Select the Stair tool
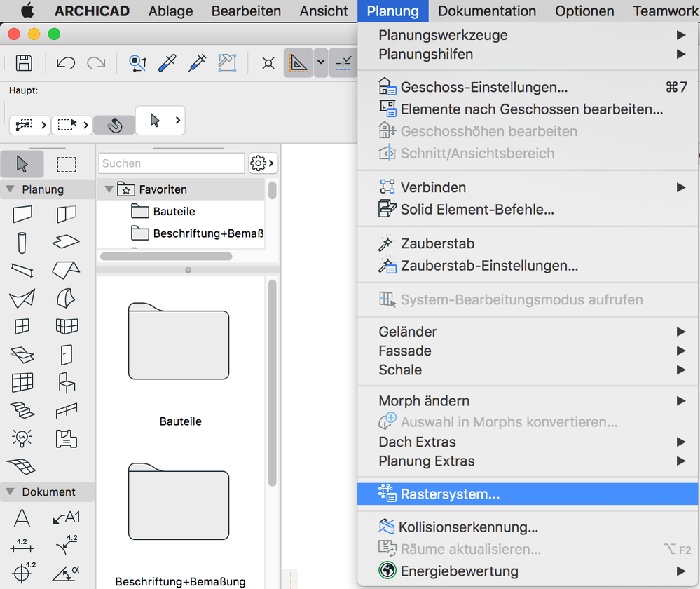Viewport: 700px width, 589px height. coord(22,411)
